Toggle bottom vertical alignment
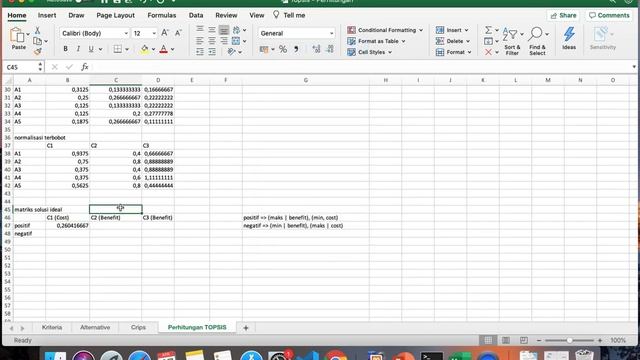This screenshot has height=360, width=640. pos(224,30)
